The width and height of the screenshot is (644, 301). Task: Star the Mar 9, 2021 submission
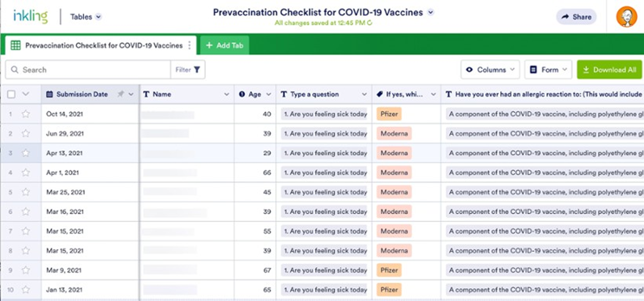click(x=26, y=270)
